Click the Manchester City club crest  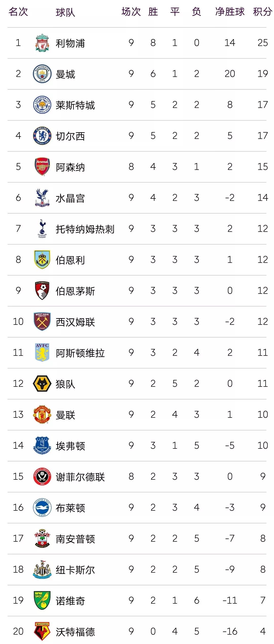(x=42, y=74)
